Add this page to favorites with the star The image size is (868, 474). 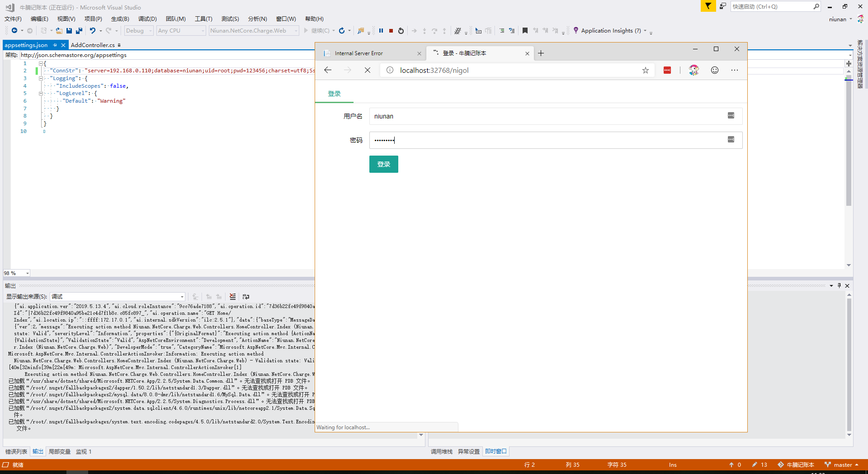[x=646, y=70]
